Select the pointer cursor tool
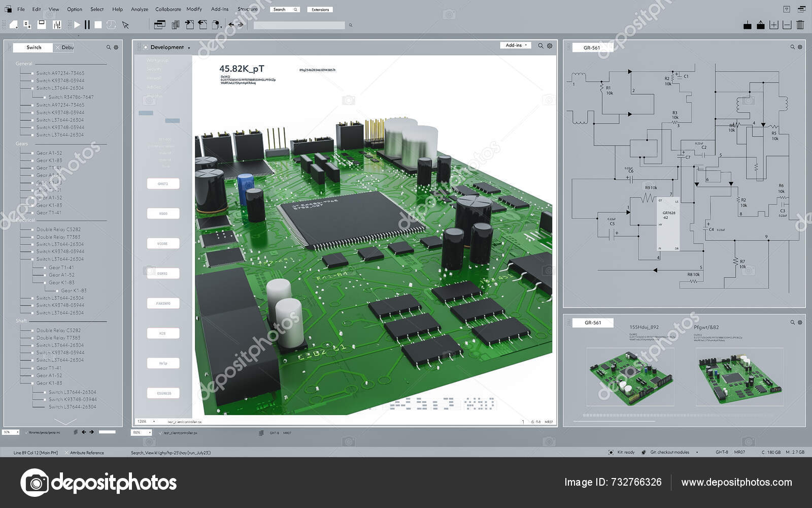Image resolution: width=812 pixels, height=508 pixels. click(125, 24)
